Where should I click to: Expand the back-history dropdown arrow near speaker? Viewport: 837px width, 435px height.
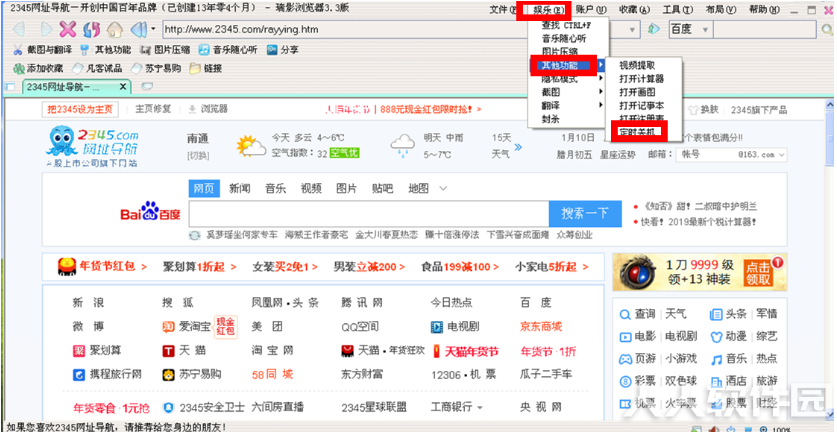tap(153, 29)
